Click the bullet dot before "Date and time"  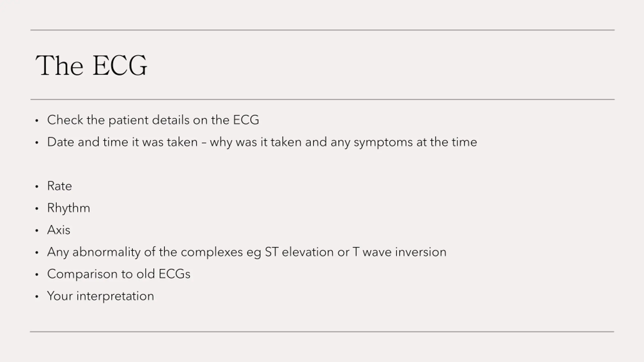coord(37,143)
